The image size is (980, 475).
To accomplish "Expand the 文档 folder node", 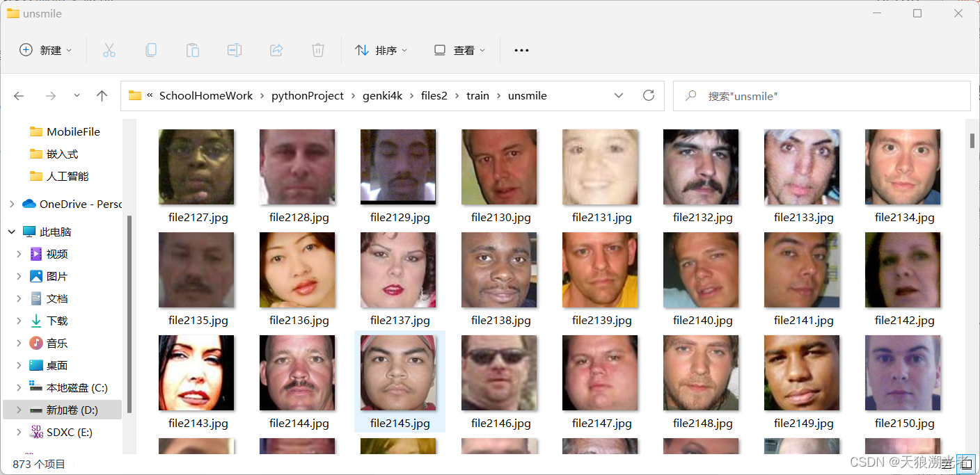I will 19,298.
